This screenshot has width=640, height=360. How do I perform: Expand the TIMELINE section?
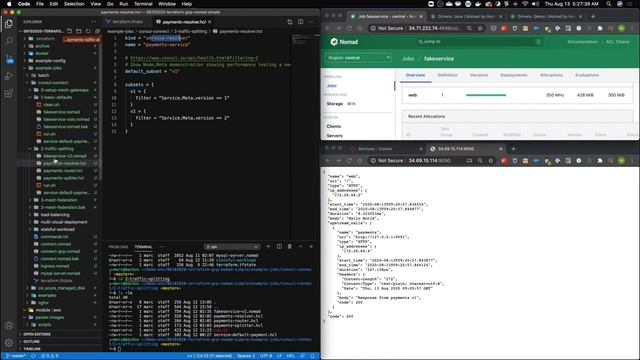coord(32,349)
